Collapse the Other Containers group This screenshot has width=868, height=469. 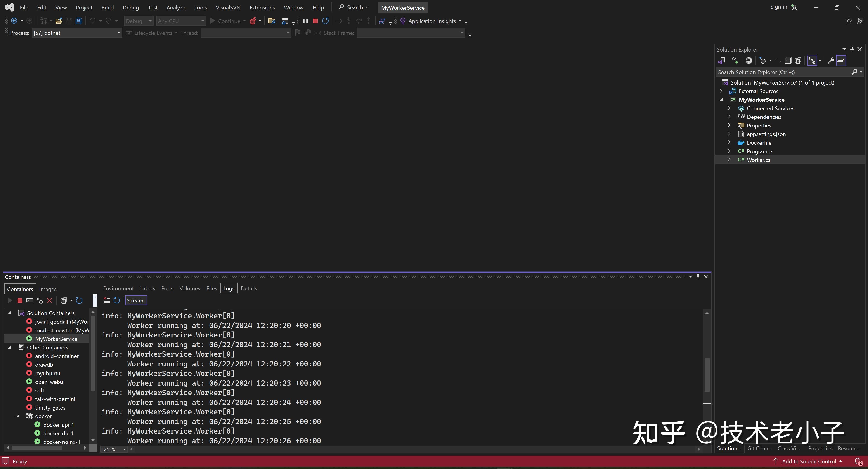9,347
